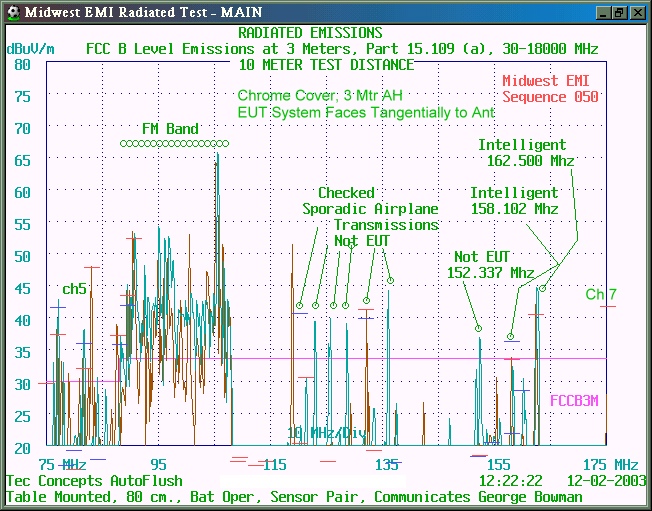Minimize the Radiated Test window
Screen dimensions: 652x511
point(602,13)
